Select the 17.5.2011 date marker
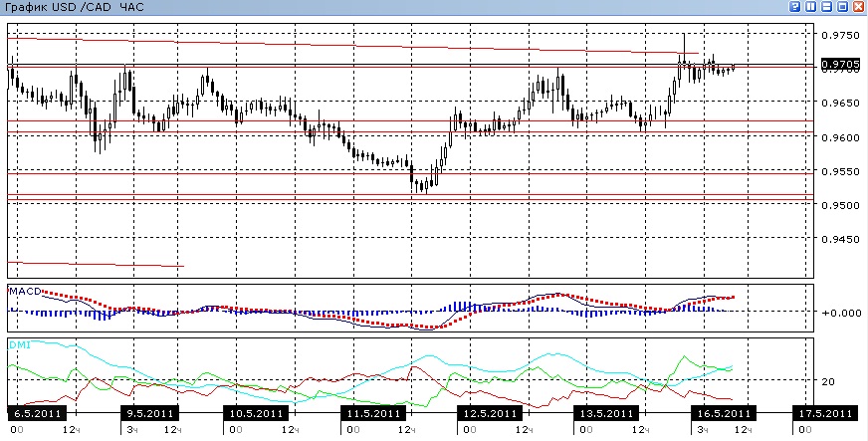Image resolution: width=868 pixels, height=441 pixels. 824,413
